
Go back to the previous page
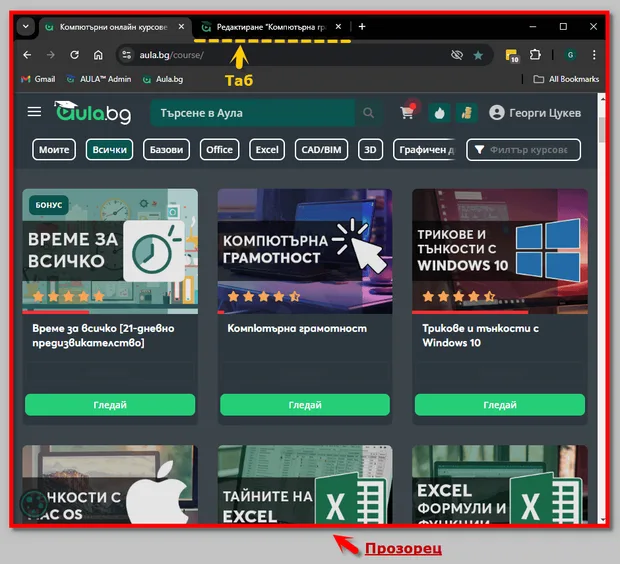click(x=27, y=55)
